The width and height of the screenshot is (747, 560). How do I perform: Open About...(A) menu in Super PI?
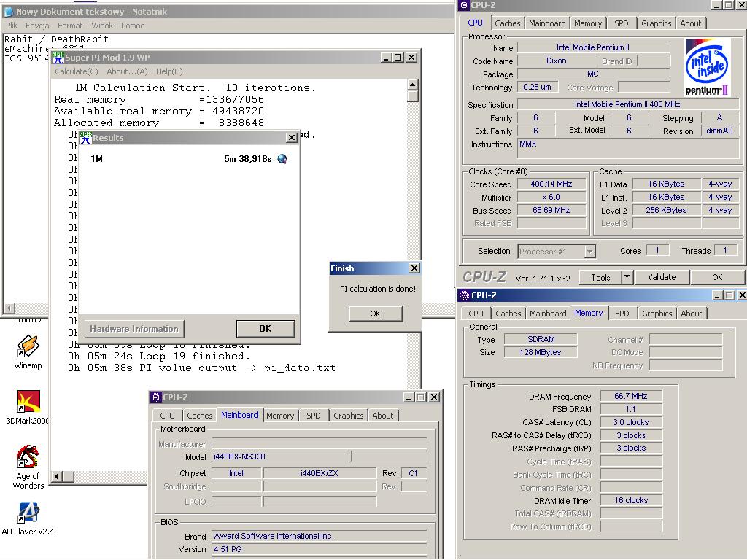pyautogui.click(x=127, y=71)
